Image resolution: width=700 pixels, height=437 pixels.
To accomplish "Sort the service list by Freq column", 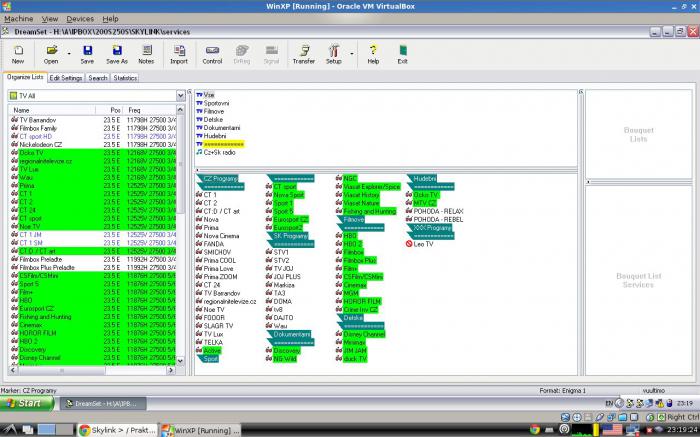I will pos(151,110).
